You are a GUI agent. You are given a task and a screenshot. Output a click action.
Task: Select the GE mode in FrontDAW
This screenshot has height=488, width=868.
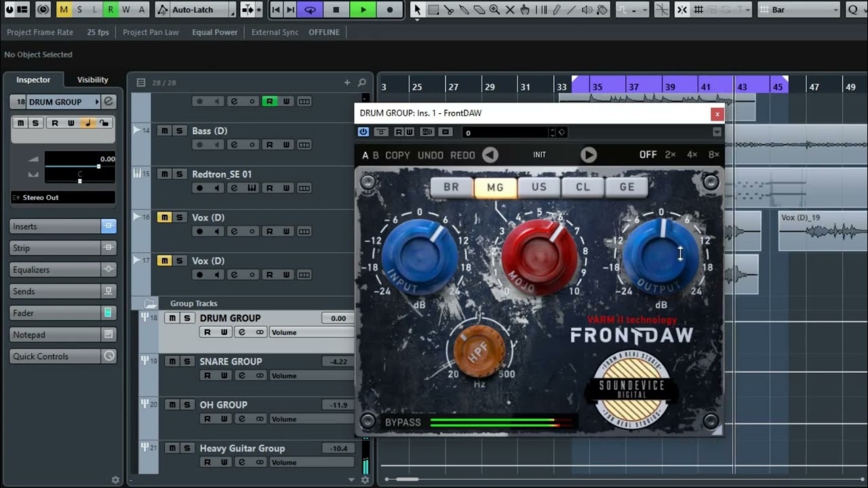pyautogui.click(x=627, y=187)
